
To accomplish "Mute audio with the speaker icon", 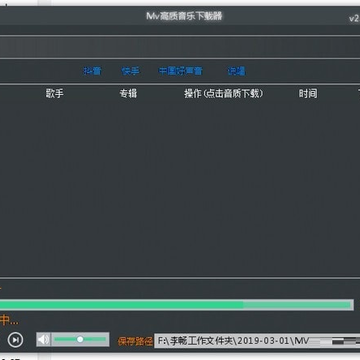I will tap(44, 340).
